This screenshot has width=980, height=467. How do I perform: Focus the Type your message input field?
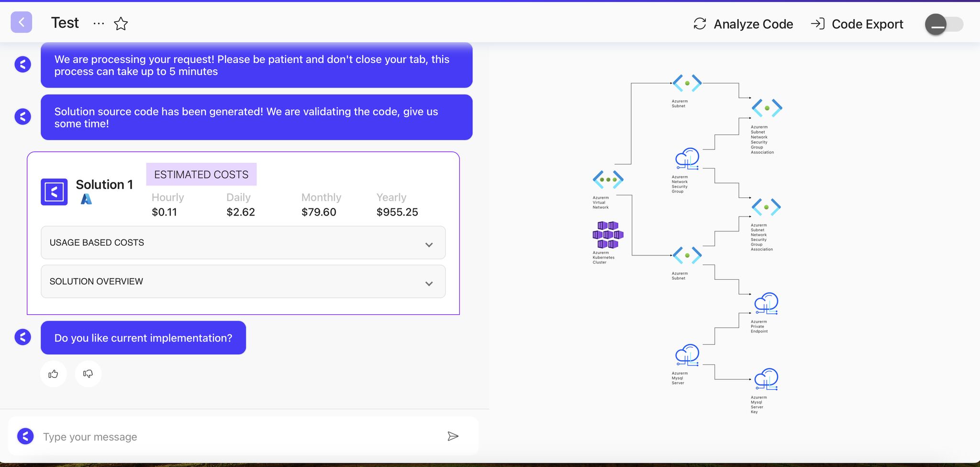pos(239,436)
